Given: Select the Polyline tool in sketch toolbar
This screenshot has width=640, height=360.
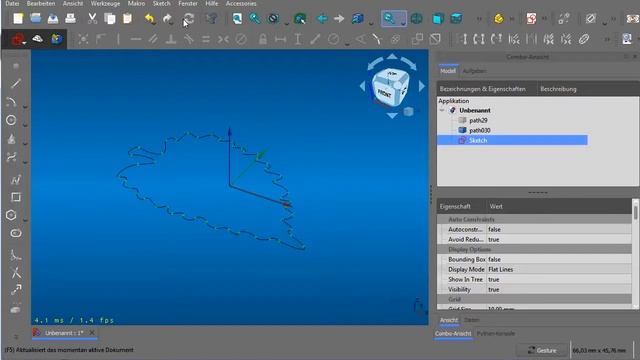Looking at the screenshot, I should coord(16,180).
